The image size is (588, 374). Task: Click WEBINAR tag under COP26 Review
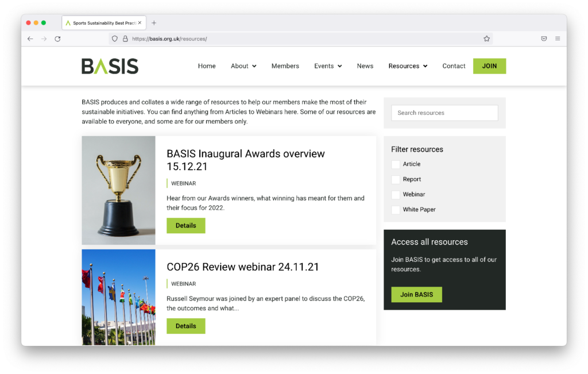[183, 284]
